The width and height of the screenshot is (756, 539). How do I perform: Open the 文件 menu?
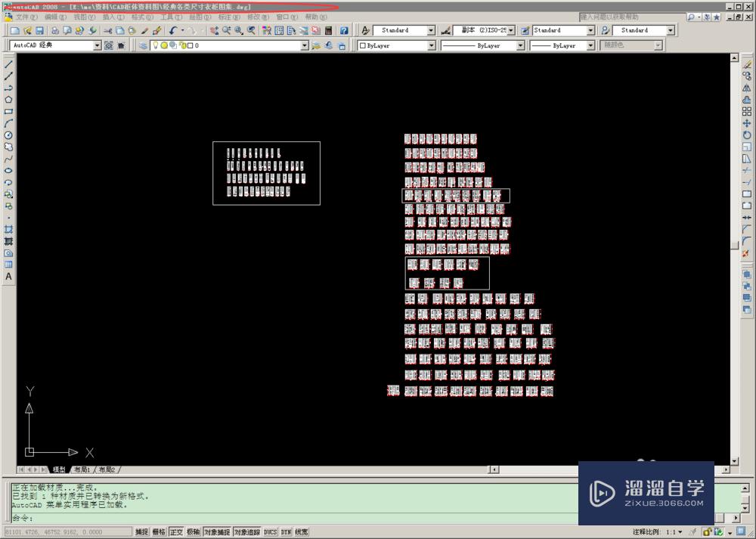point(26,17)
